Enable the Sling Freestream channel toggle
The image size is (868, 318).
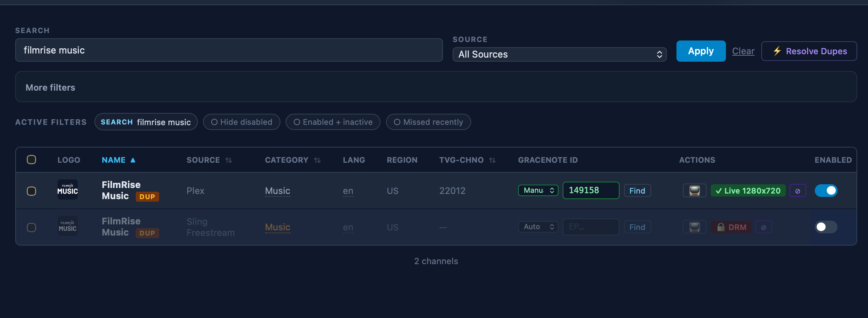(x=826, y=227)
